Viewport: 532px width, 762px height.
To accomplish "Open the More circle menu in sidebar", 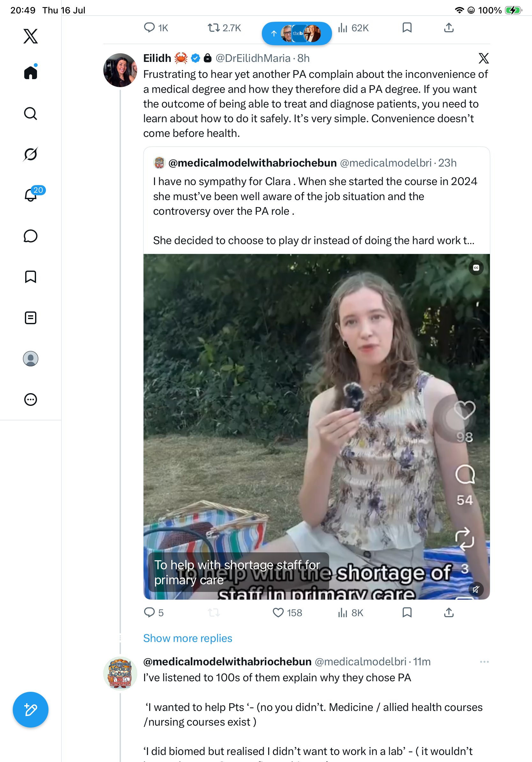I will coord(31,400).
